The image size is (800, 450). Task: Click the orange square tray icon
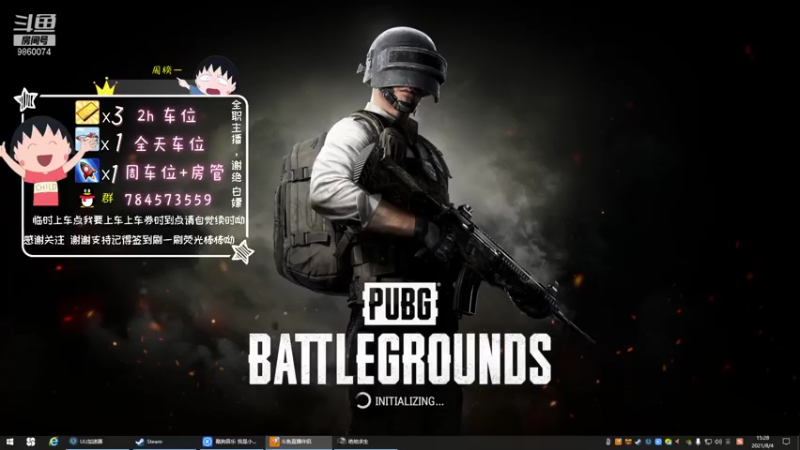coord(618,442)
